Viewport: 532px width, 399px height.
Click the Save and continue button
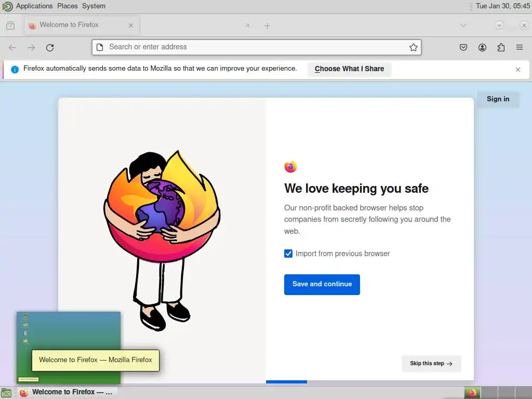point(322,284)
